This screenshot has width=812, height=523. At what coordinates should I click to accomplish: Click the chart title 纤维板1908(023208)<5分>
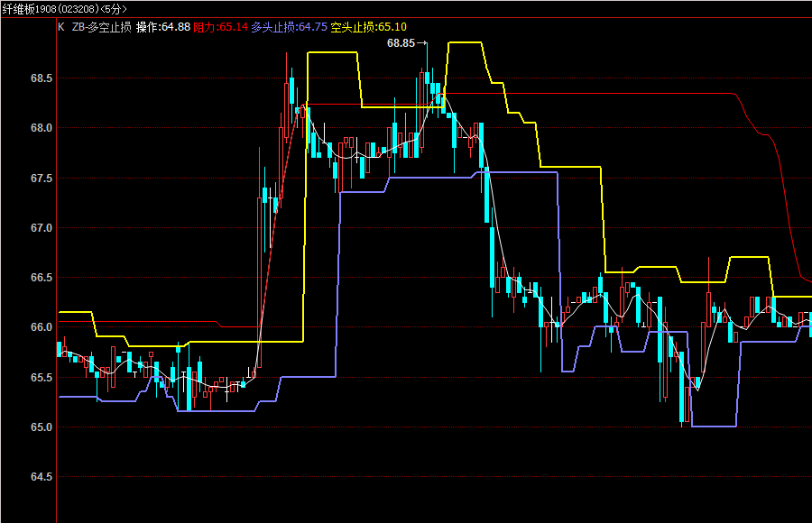click(x=64, y=9)
